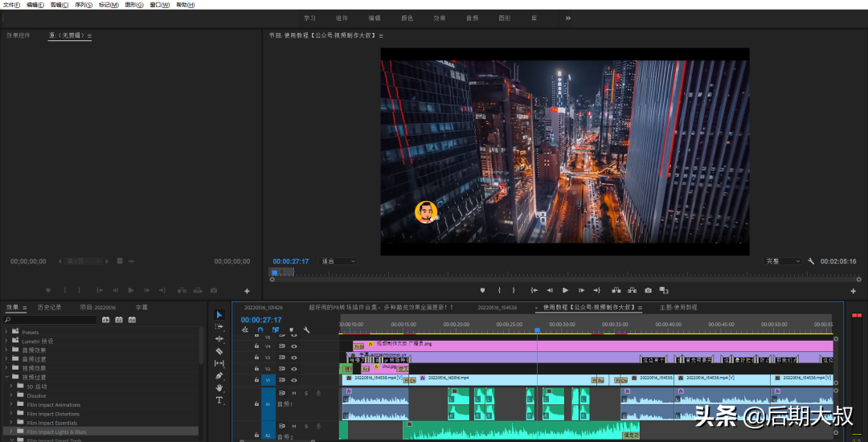Open program monitor button editor plus

[853, 290]
